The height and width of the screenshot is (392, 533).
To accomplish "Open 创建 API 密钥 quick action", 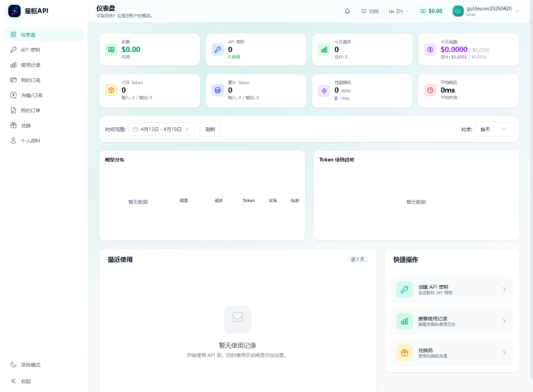I will coord(452,289).
